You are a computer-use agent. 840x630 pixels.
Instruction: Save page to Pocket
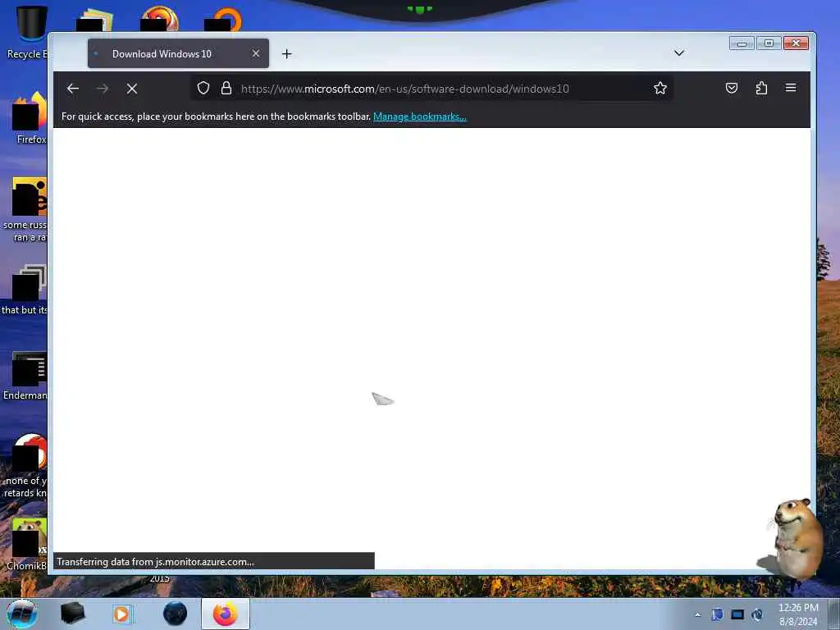pos(731,88)
